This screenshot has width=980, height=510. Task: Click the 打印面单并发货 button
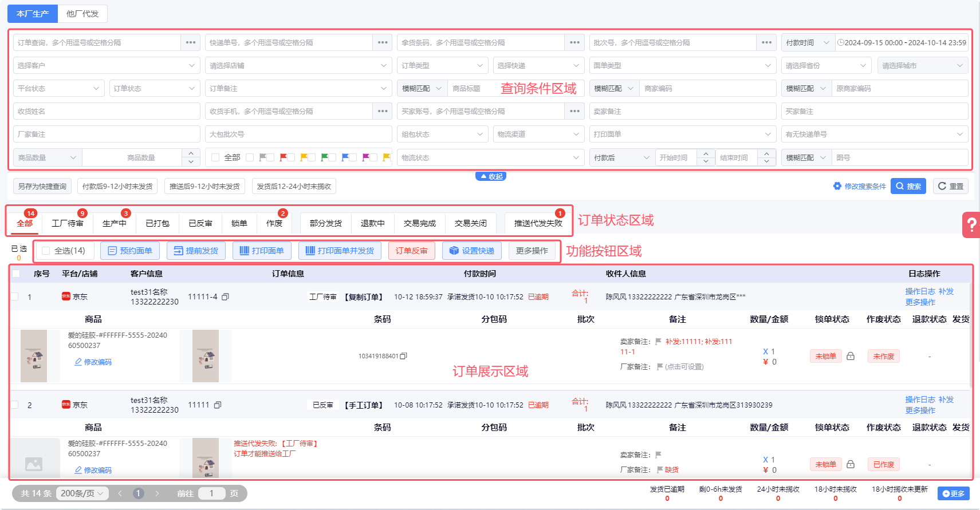click(340, 251)
